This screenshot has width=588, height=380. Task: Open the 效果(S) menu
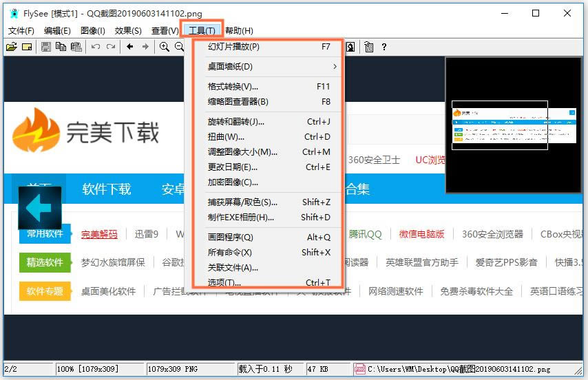[128, 31]
